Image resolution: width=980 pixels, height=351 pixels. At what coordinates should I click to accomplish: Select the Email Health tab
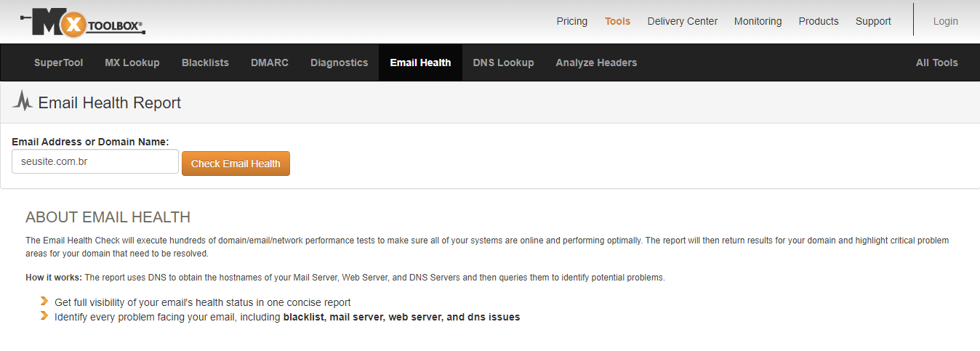(420, 62)
